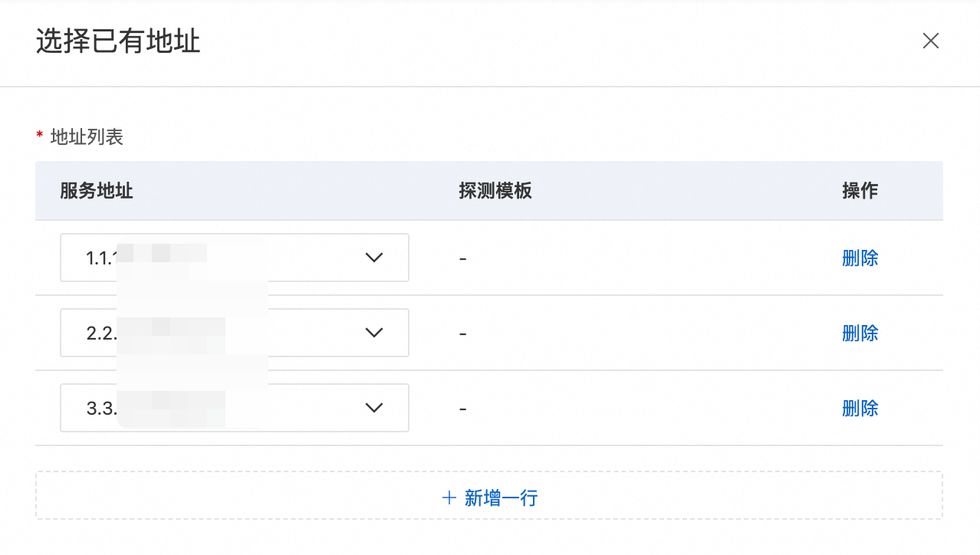980x555 pixels.
Task: Click the 新增一行 button
Action: (x=501, y=498)
